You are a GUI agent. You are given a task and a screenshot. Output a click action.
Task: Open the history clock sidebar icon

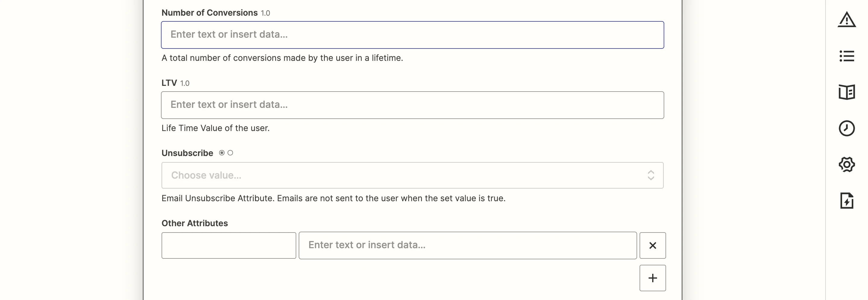pyautogui.click(x=846, y=128)
